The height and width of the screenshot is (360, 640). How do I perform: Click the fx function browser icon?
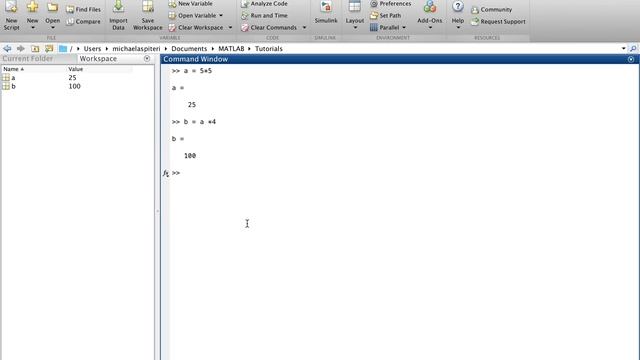(x=166, y=173)
